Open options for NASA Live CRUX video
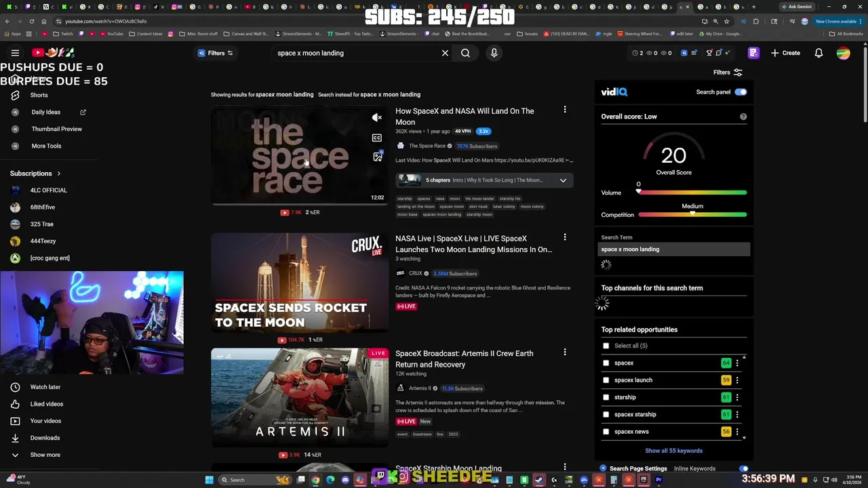The image size is (868, 488). click(x=564, y=237)
